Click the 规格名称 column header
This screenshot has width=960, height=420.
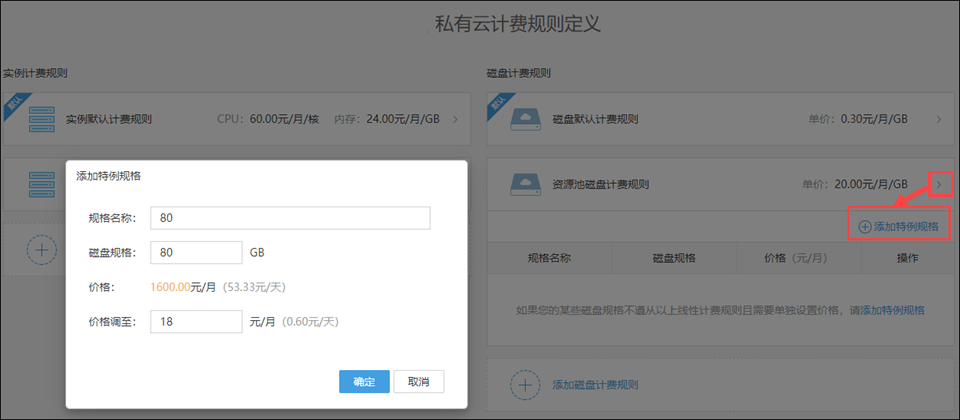point(549,258)
